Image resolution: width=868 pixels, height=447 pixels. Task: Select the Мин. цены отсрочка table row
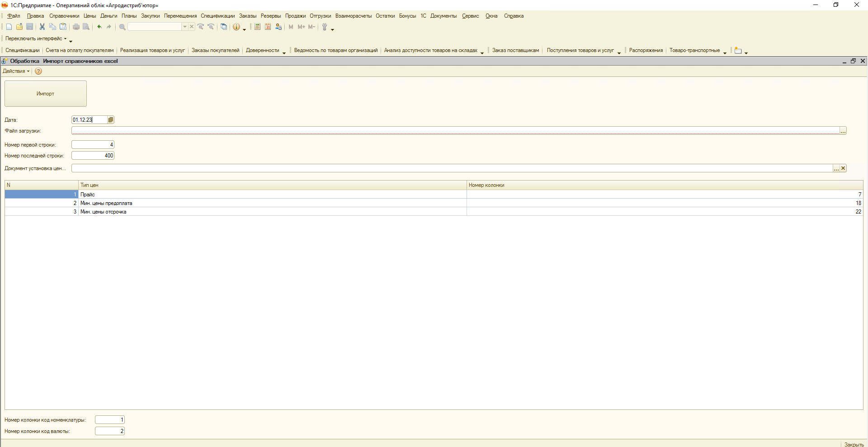[271, 212]
